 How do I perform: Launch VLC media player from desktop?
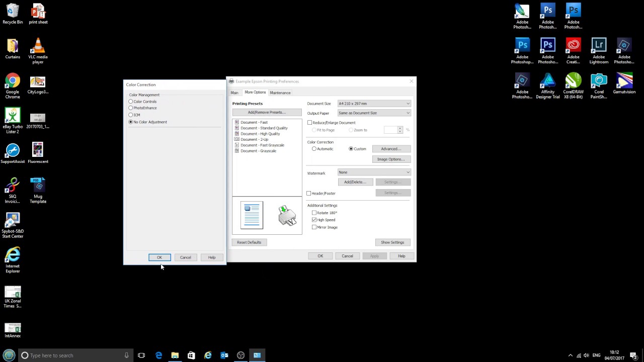(x=38, y=51)
